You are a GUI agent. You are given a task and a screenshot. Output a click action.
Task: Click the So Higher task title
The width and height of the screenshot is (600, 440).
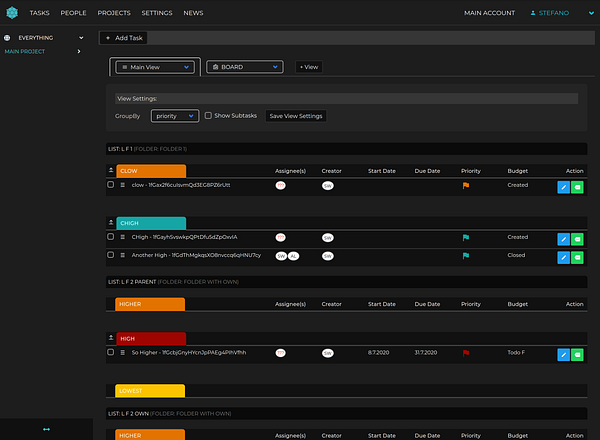189,352
